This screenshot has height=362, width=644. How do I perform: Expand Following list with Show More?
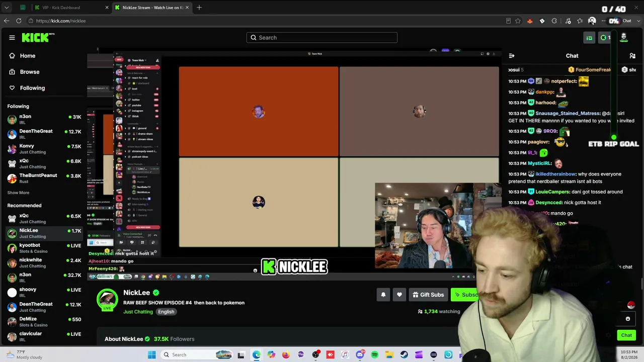tap(18, 193)
